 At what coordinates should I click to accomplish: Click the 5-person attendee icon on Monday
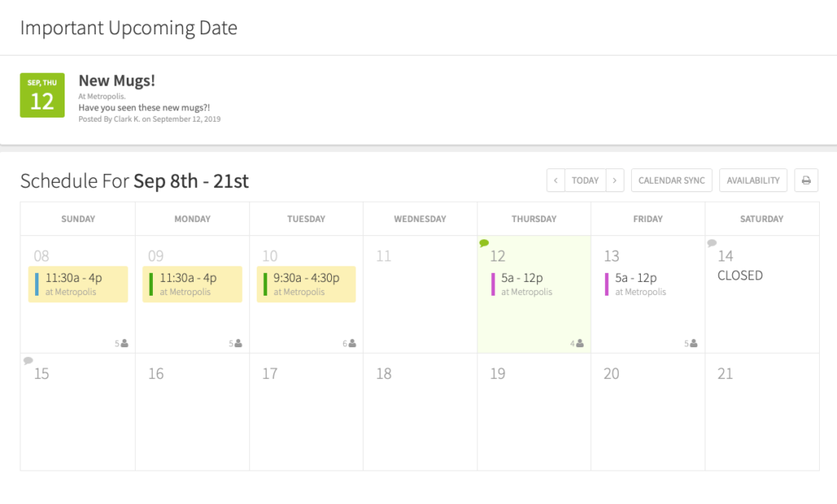coord(235,343)
